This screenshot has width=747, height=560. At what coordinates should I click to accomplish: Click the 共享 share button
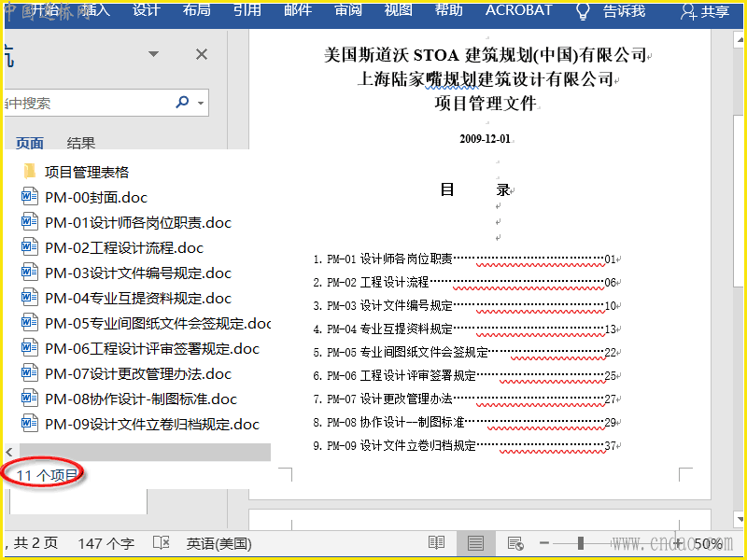(705, 11)
